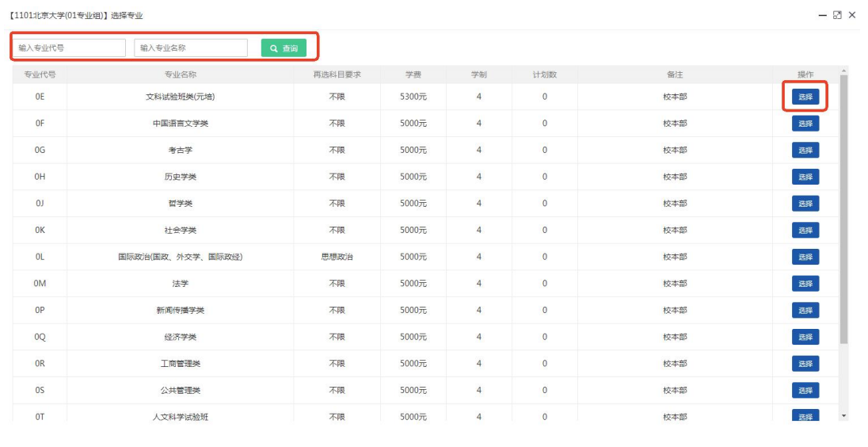Choose 社会学类 via the 选择 button
Viewport: 868px width, 447px height.
805,231
